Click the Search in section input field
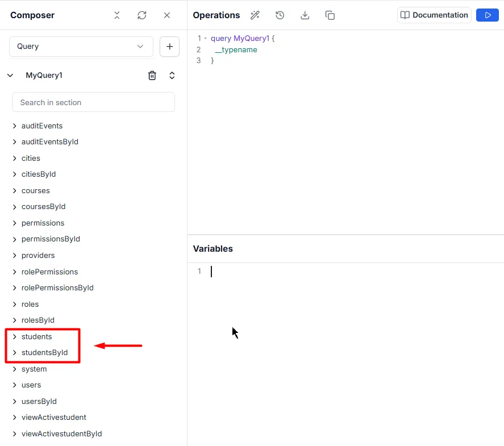Screen dimensions: 504x446 (x=93, y=102)
